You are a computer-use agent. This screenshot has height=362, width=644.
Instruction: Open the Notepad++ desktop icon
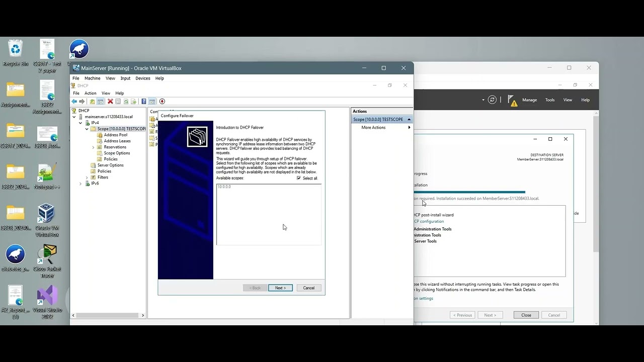[47, 176]
